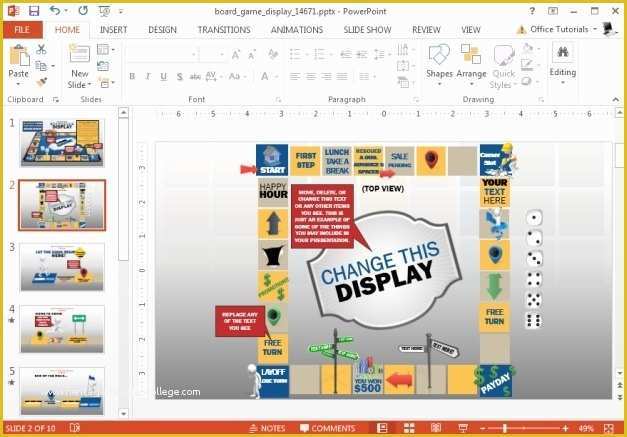This screenshot has width=627, height=437.
Task: Open PowerPoint Help question mark
Action: tap(532, 11)
